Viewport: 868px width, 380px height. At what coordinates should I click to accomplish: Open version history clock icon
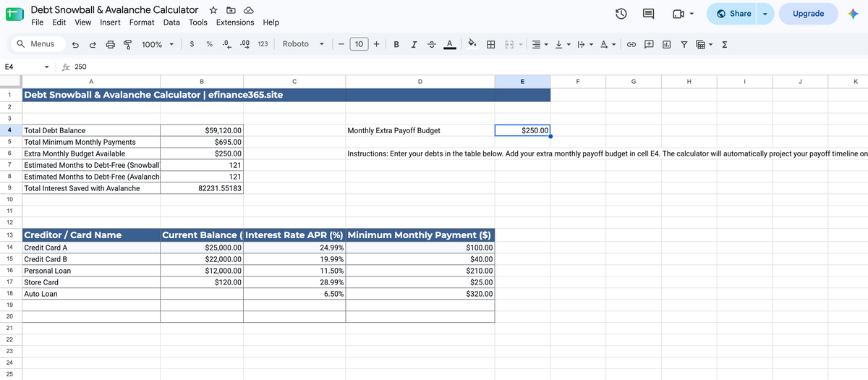tap(621, 14)
